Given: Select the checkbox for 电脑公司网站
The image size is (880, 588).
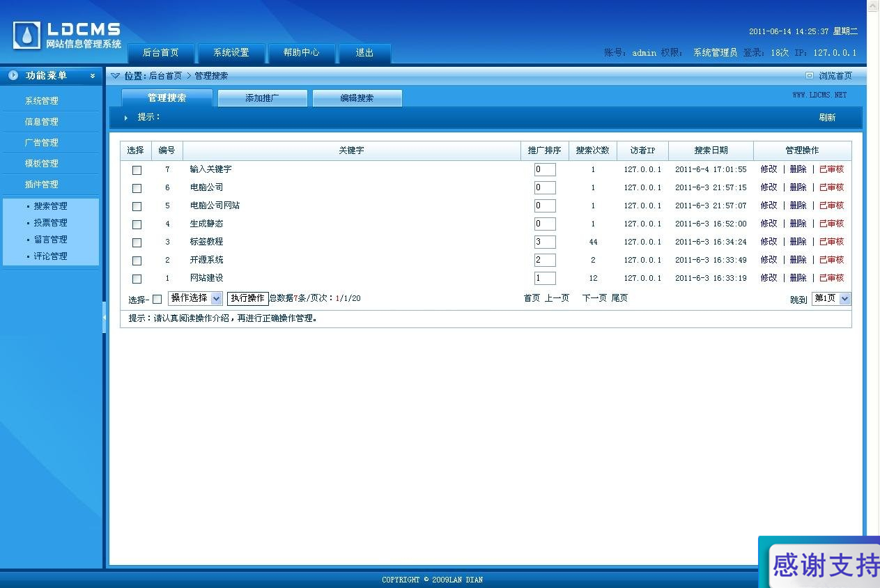Looking at the screenshot, I should (x=137, y=206).
